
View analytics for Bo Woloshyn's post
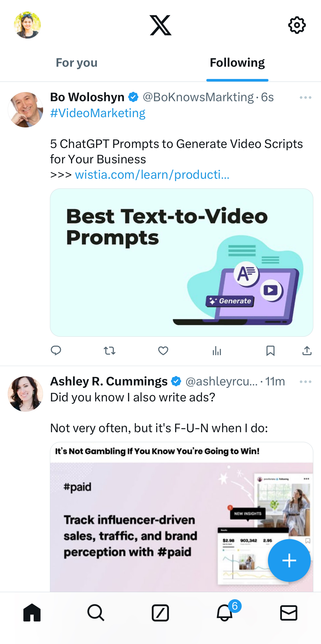(x=217, y=351)
